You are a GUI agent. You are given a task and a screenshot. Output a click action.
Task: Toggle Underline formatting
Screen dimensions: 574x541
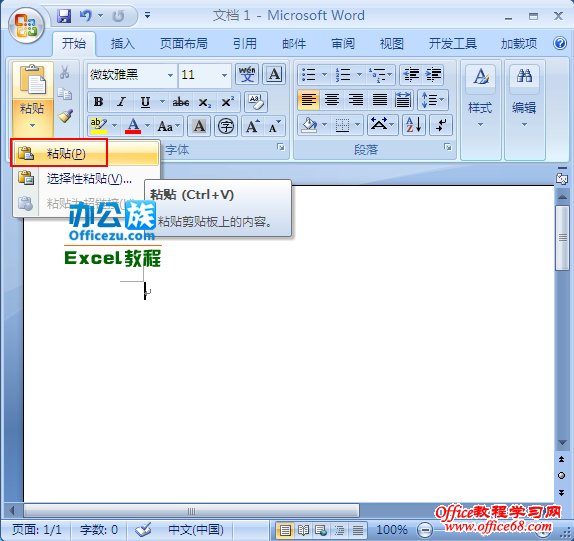[145, 102]
